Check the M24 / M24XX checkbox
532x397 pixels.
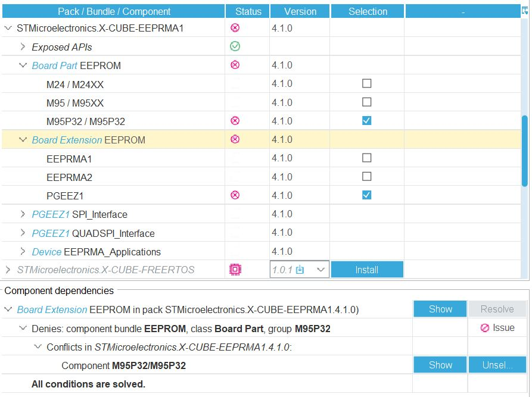point(367,83)
